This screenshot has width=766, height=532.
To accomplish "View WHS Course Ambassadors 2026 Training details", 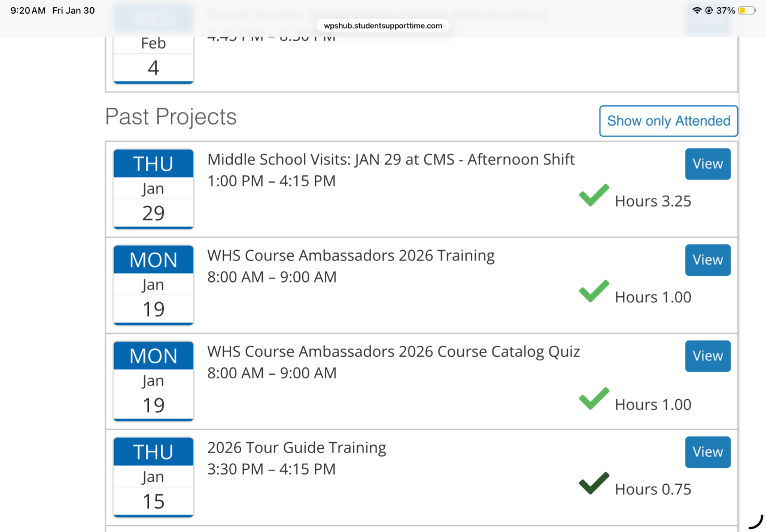I will [x=707, y=260].
